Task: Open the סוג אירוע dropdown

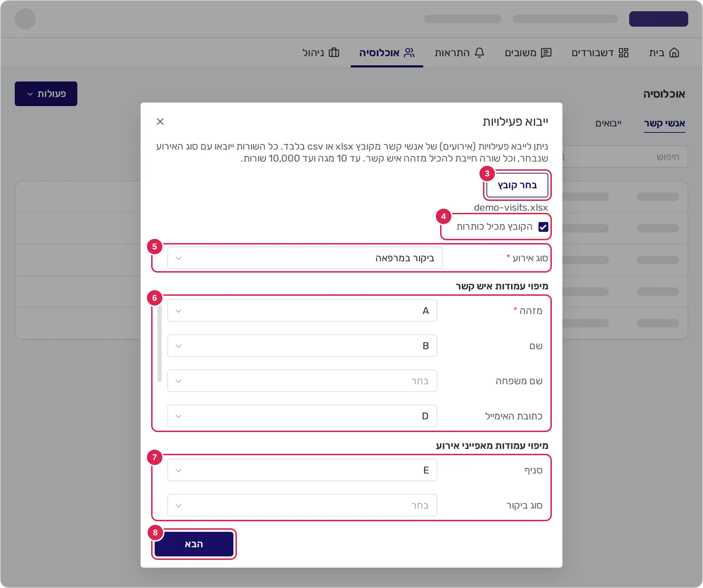Action: coord(305,258)
